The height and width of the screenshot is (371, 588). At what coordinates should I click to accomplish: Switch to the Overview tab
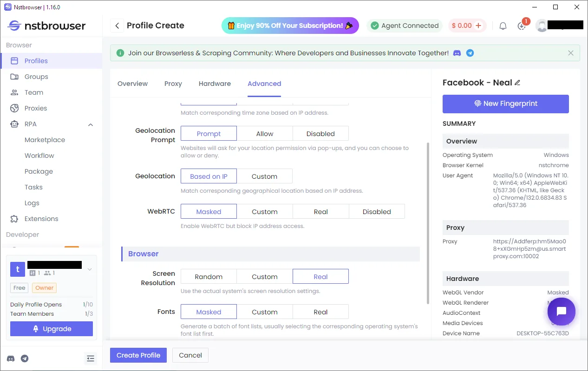132,84
